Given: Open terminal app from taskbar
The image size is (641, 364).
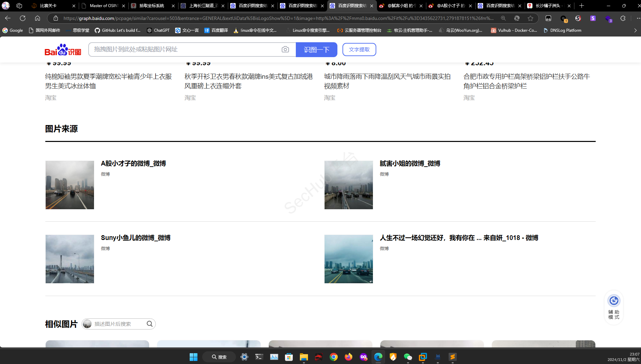Looking at the screenshot, I should pyautogui.click(x=259, y=357).
